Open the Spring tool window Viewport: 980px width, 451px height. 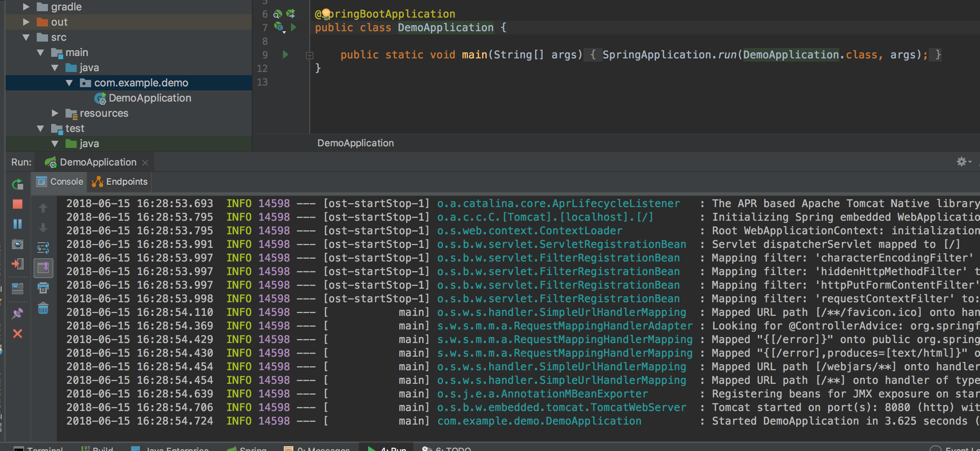[247, 448]
